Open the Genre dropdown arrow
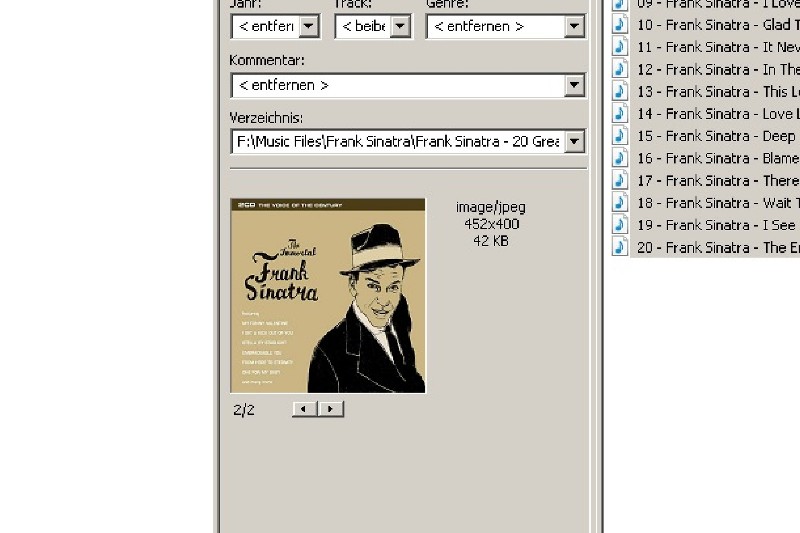Screen dimensions: 800x533 tap(574, 27)
